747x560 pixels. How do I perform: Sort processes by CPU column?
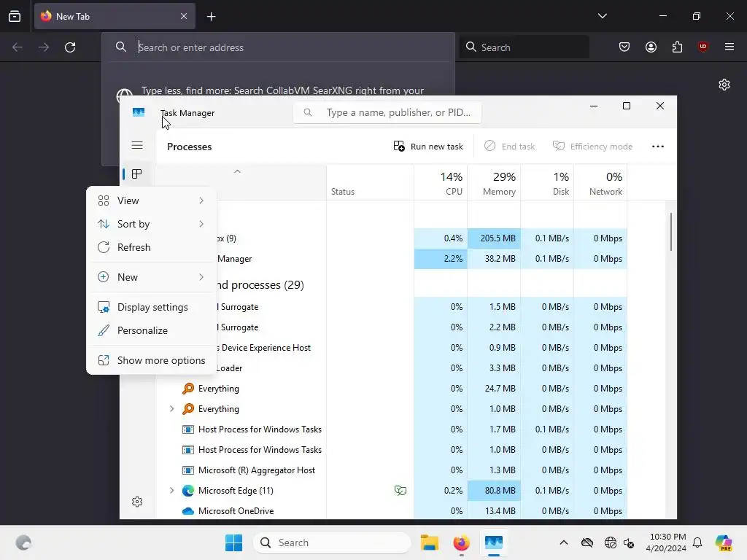(441, 183)
